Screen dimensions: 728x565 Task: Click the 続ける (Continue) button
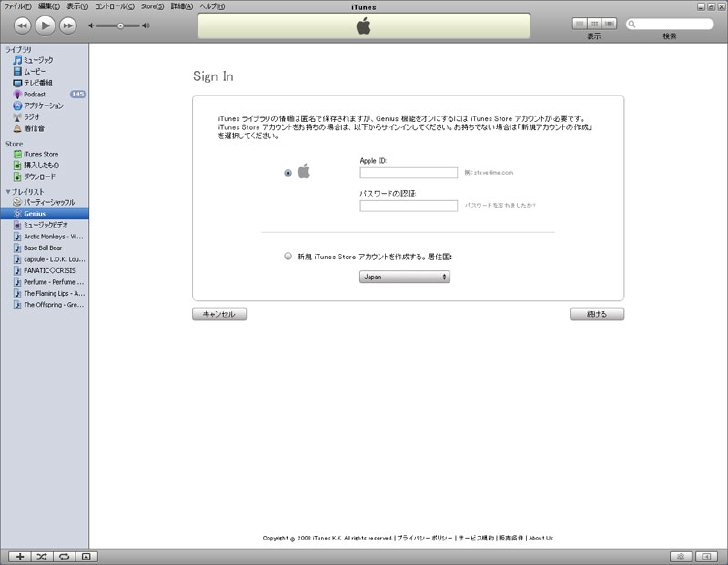(597, 314)
